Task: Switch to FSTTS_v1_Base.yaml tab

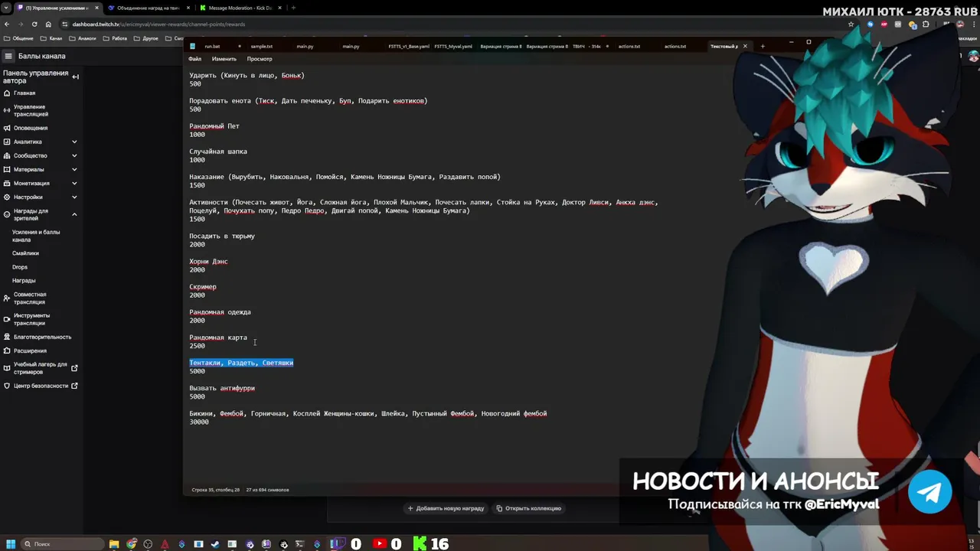Action: [408, 46]
